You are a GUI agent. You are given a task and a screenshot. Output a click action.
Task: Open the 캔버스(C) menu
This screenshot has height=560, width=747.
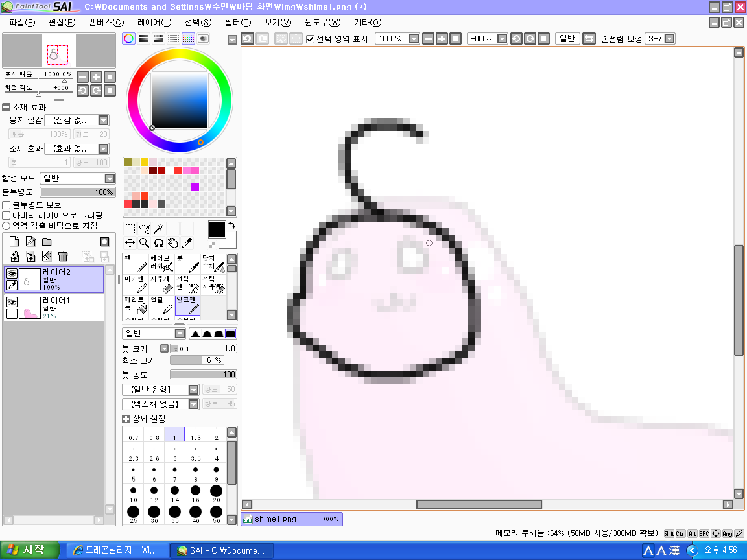[x=106, y=23]
